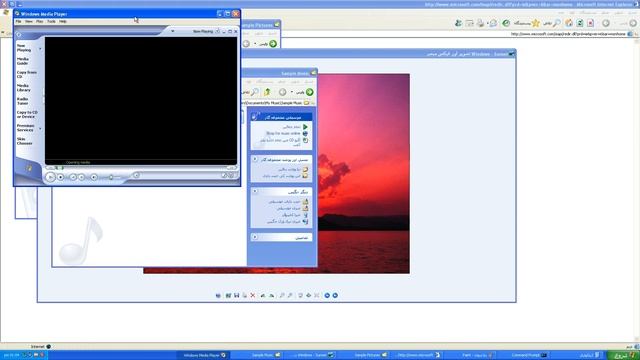Delete image in Picture Viewer toolbar
This screenshot has height=360, width=640.
(253, 295)
